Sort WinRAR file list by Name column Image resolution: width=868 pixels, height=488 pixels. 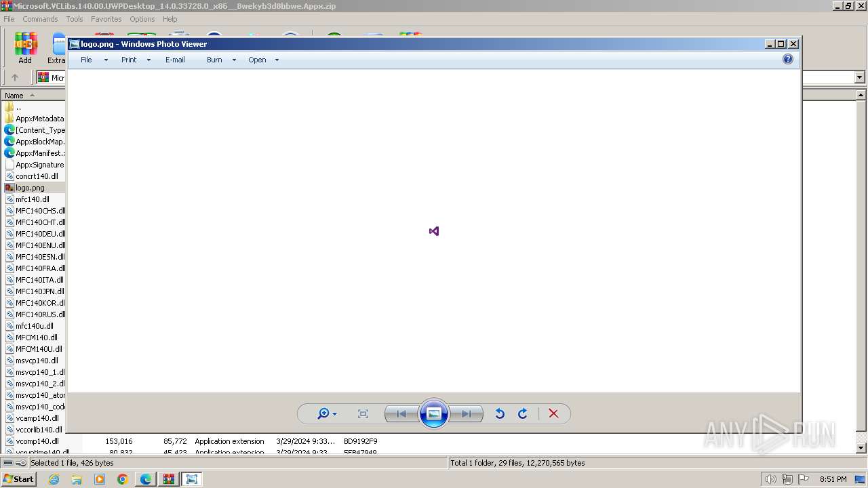(x=33, y=96)
